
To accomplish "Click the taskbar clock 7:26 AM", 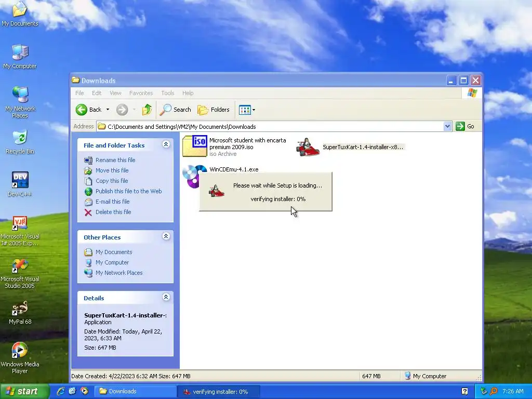I will coord(513,391).
